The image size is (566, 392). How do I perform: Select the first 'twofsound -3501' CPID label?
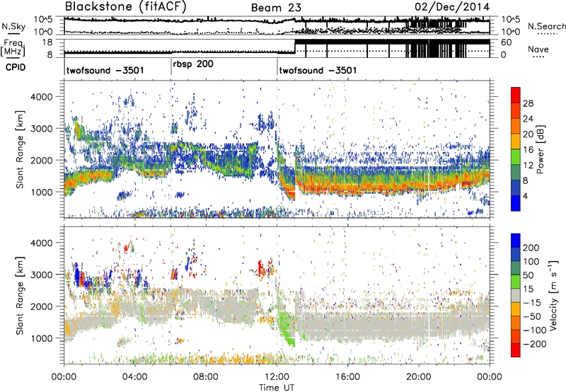[105, 70]
